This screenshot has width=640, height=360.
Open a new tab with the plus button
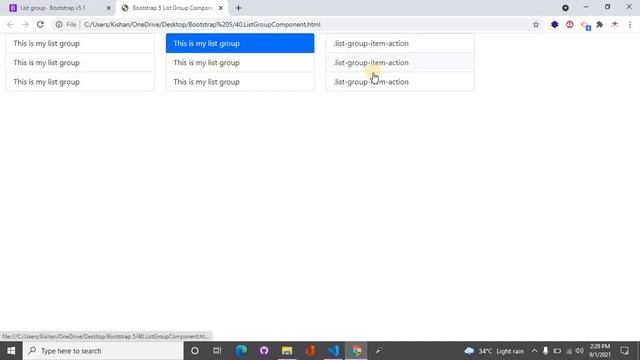238,8
